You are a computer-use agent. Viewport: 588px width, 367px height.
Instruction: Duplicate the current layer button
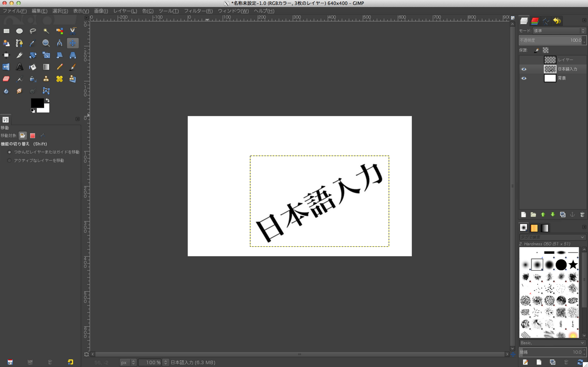click(x=563, y=214)
